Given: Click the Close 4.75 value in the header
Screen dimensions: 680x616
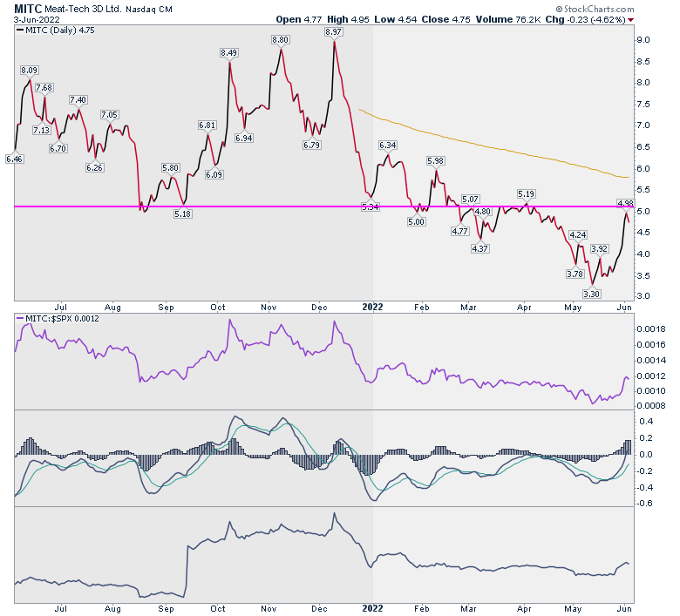Looking at the screenshot, I should pos(445,19).
